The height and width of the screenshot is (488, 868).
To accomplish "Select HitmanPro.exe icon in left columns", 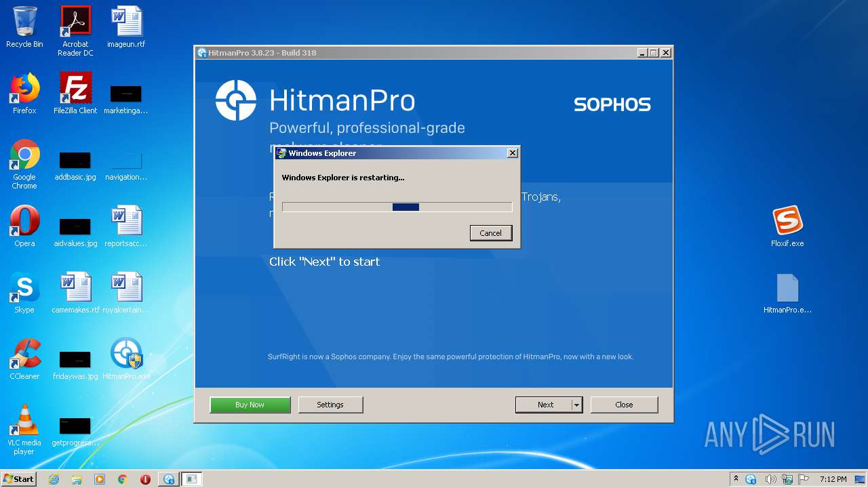I will [x=126, y=359].
